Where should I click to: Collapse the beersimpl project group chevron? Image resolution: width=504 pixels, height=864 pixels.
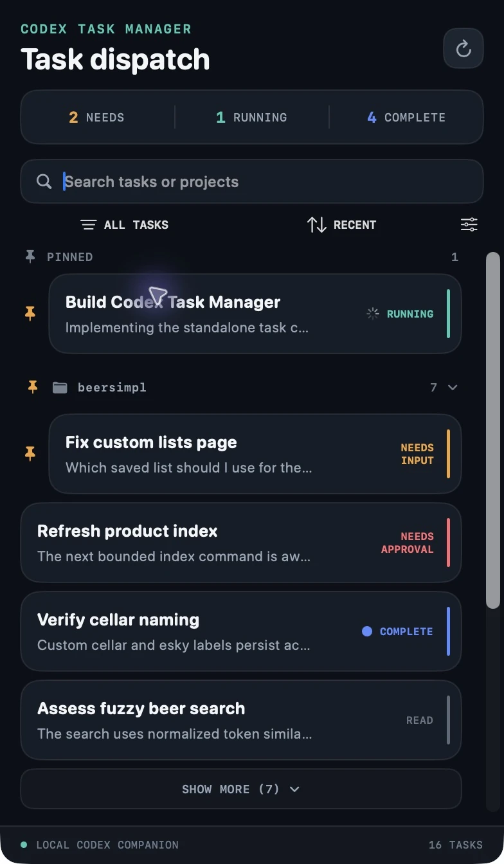point(453,387)
